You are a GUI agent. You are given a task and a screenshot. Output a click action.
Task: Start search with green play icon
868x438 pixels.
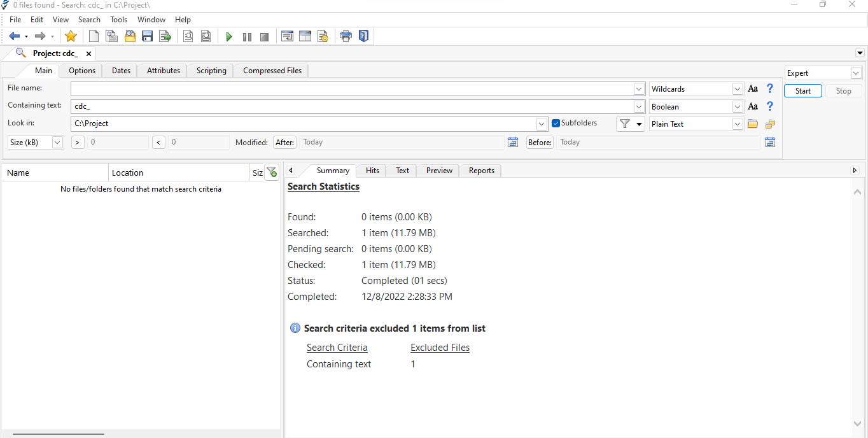coord(229,37)
